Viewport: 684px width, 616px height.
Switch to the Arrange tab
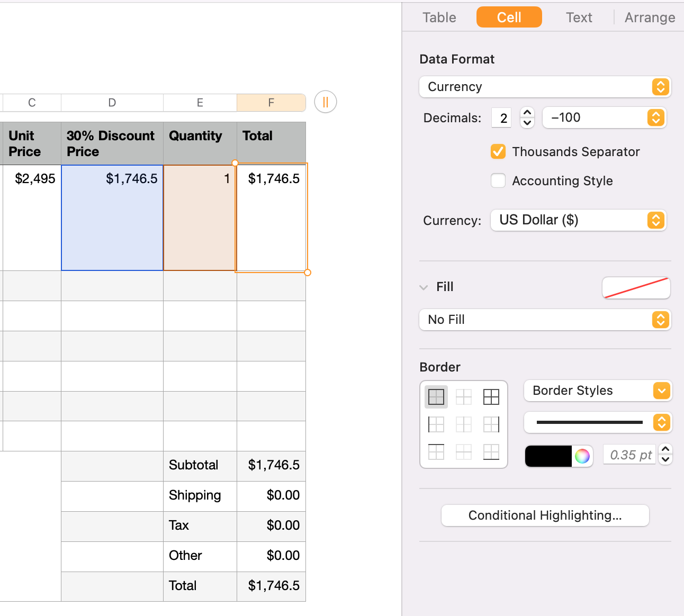[650, 17]
